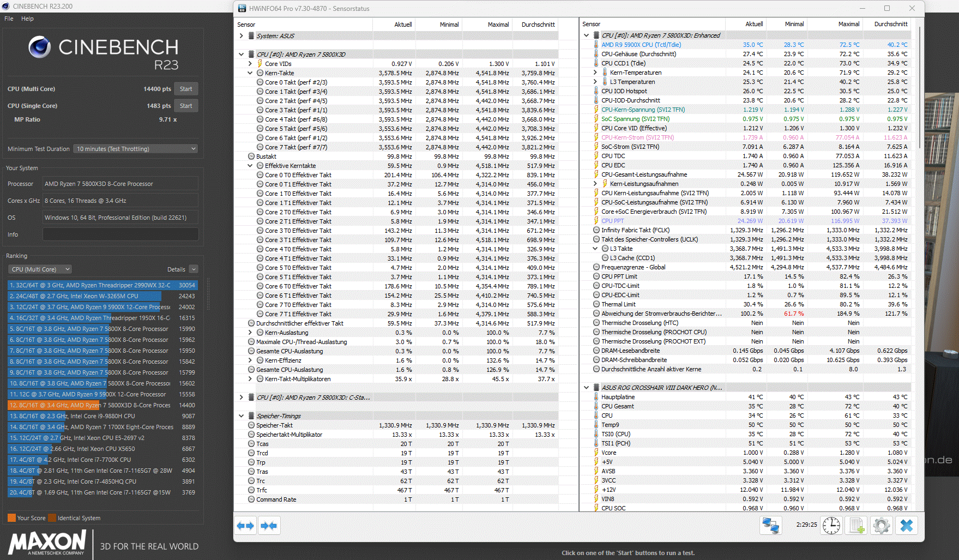This screenshot has width=959, height=560.
Task: Click the Cinebench sphere logo
Action: coord(40,47)
